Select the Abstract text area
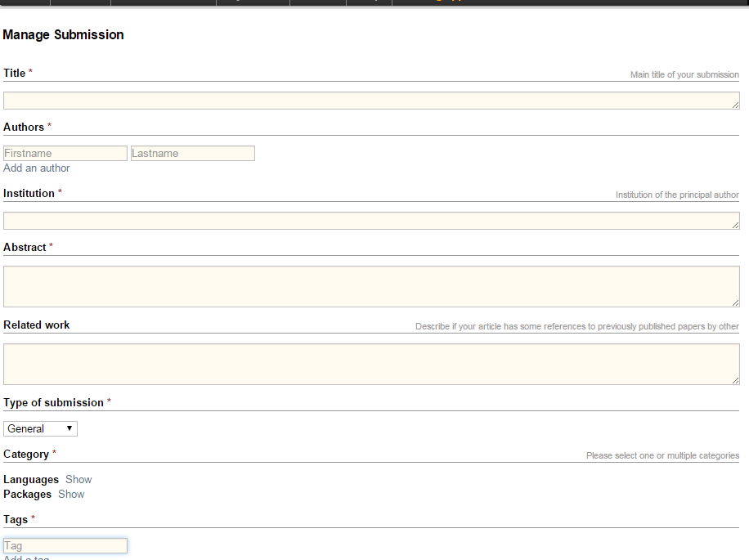Viewport: 749px width, 560px height. coord(370,286)
